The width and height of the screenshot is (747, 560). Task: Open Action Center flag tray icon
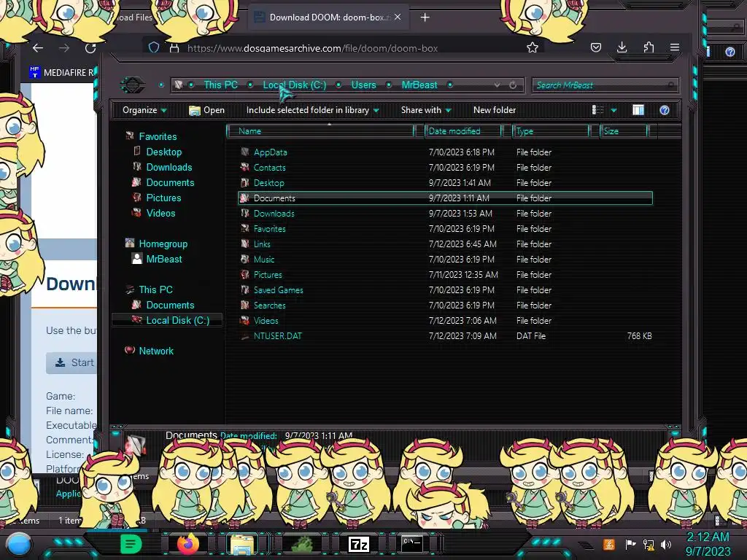point(630,544)
